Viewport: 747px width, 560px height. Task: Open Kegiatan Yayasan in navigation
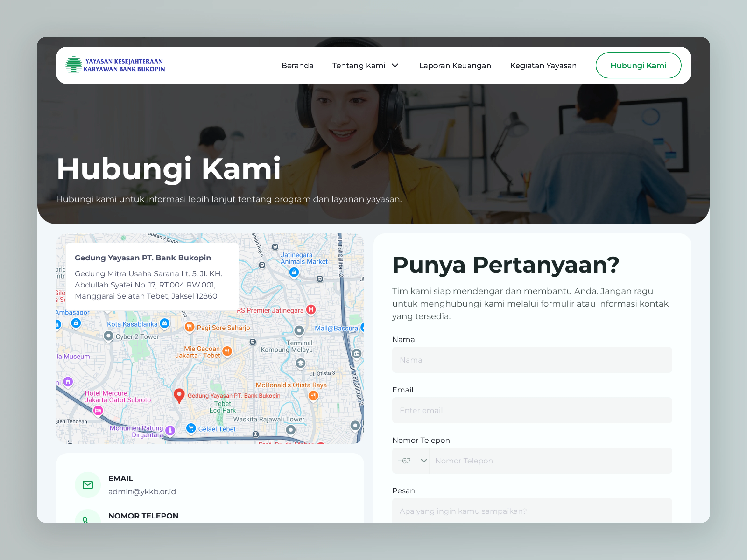[543, 65]
